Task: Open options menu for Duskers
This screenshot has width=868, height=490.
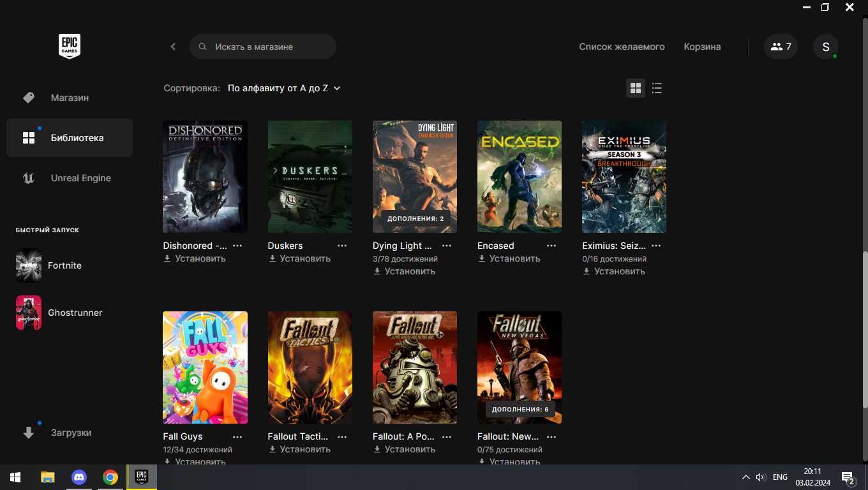Action: click(342, 246)
